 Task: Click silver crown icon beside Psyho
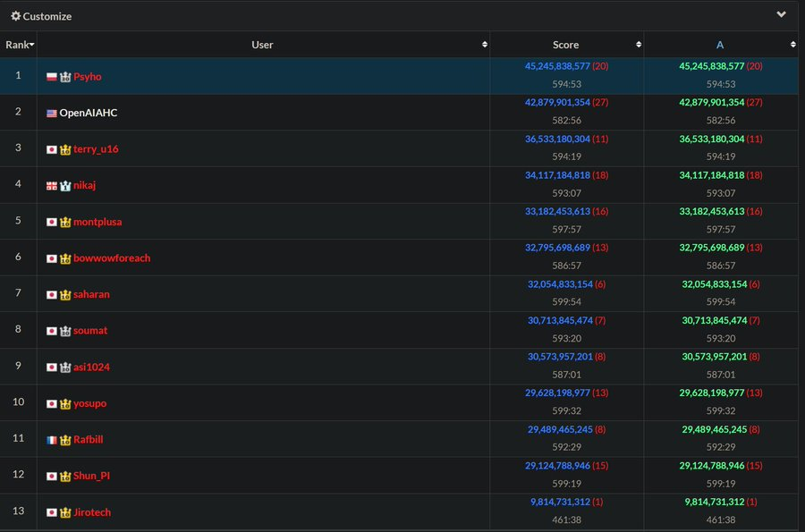pyautogui.click(x=65, y=77)
